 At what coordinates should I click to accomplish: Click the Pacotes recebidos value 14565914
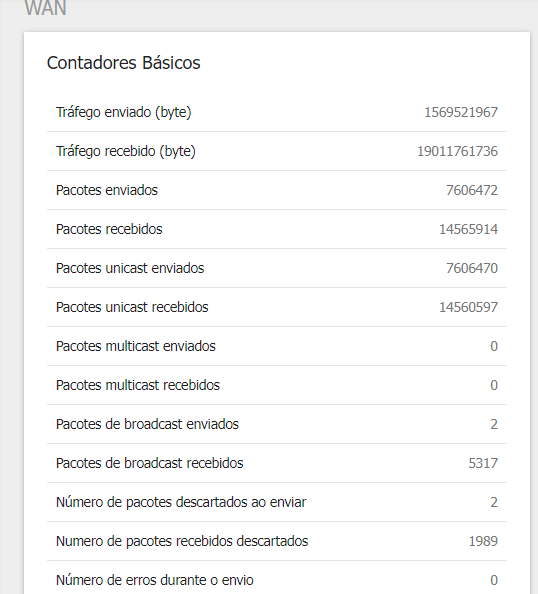point(468,229)
